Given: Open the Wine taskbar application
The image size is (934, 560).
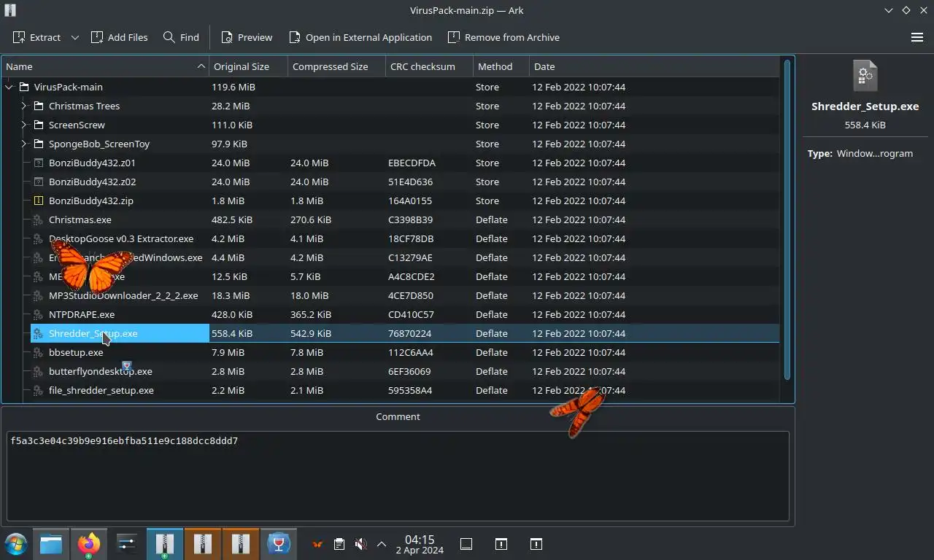Looking at the screenshot, I should 279,544.
